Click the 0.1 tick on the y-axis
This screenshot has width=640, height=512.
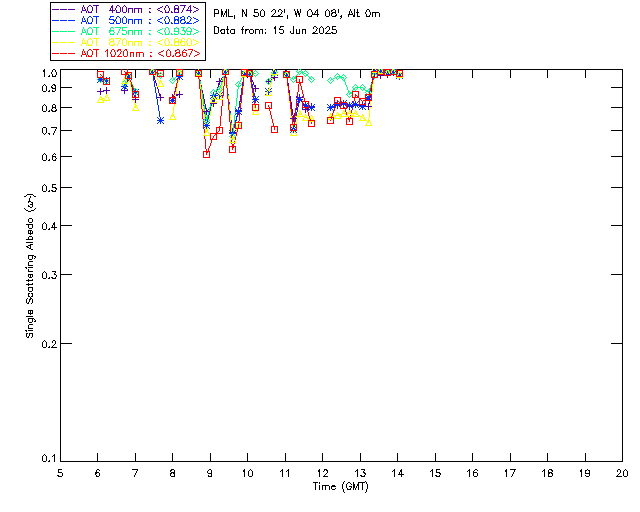pos(45,459)
